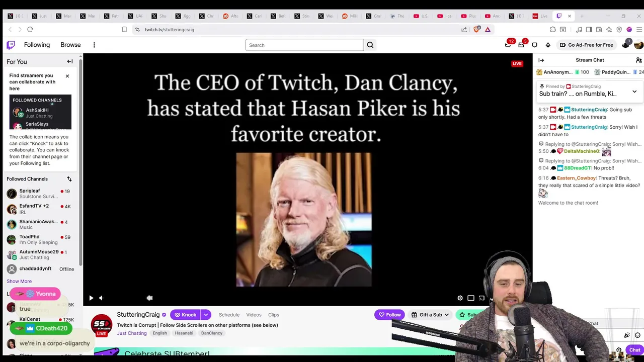This screenshot has height=362, width=644.
Task: Cast the stream to a device
Action: pos(481,298)
